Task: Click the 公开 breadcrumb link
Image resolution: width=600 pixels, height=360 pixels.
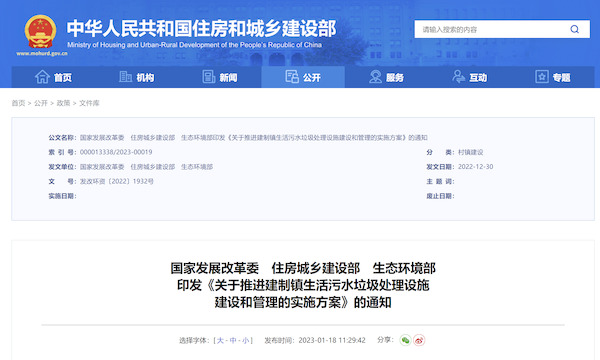Action: click(41, 103)
